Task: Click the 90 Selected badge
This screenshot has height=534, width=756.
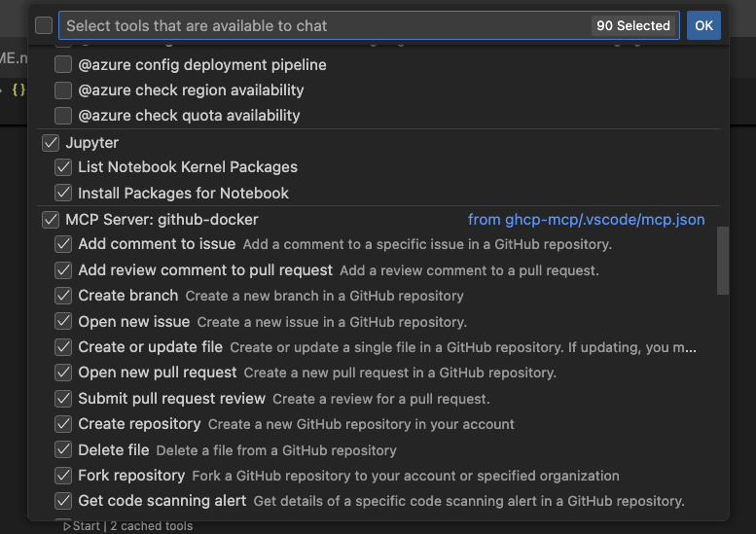Action: click(x=633, y=25)
